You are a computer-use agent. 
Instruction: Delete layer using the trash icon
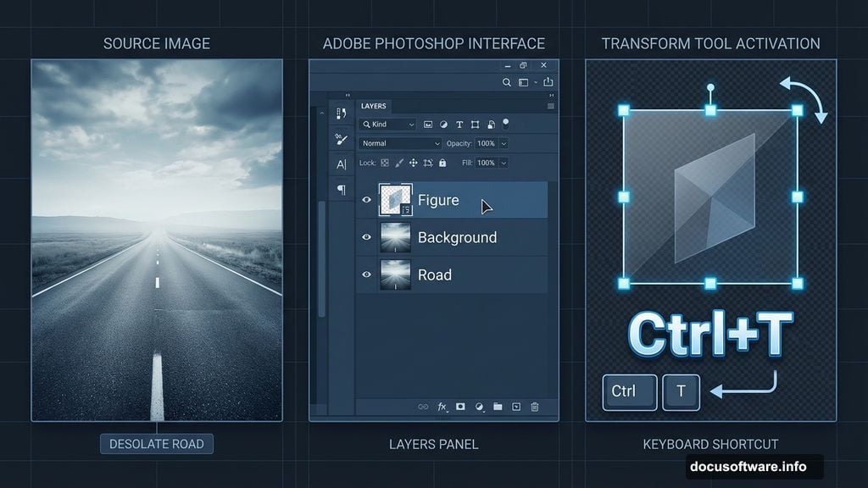(535, 408)
